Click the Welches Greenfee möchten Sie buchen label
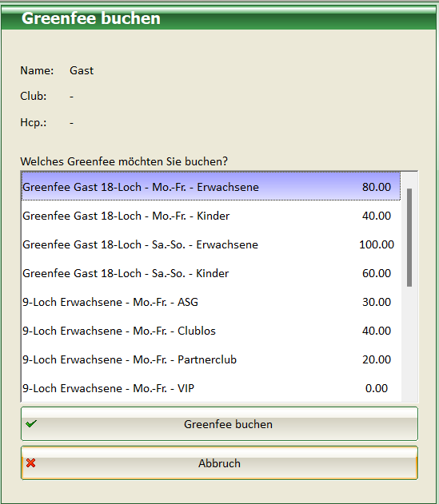439x504 pixels. coord(124,161)
